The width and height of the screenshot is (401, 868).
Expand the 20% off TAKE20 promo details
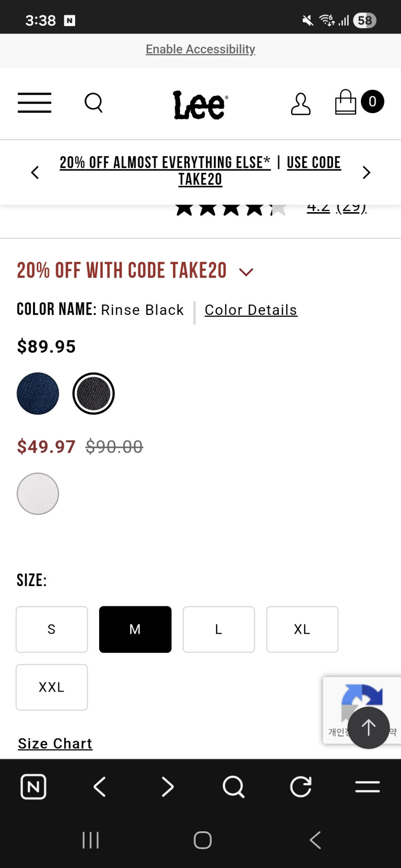[x=246, y=272]
